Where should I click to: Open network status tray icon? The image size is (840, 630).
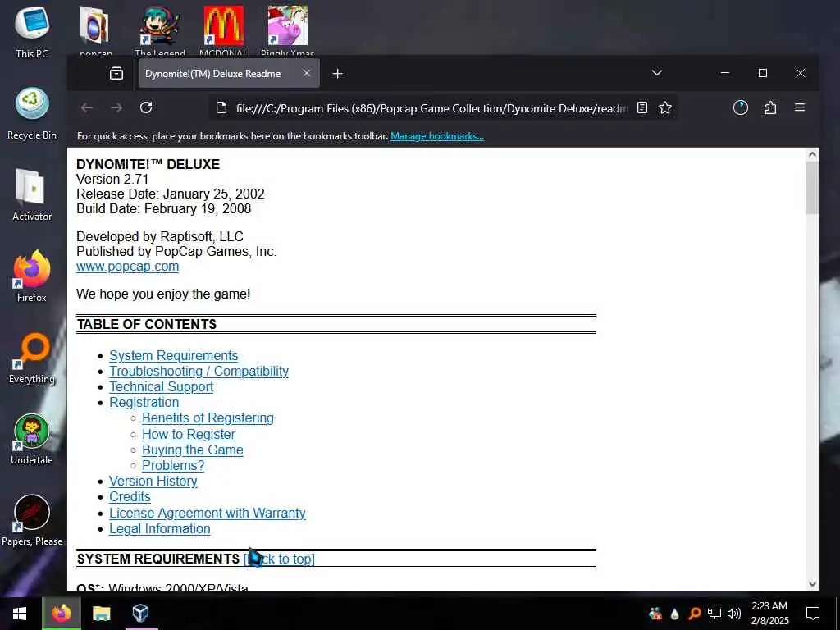coord(714,614)
